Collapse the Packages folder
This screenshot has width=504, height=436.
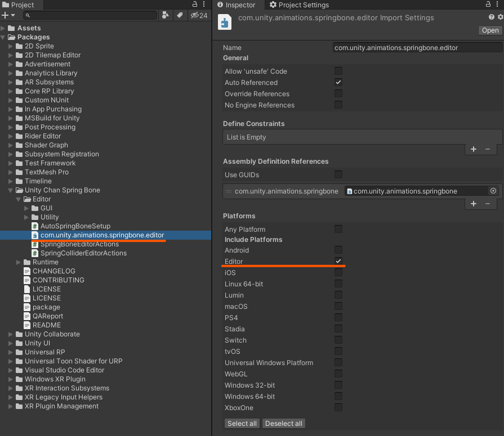coord(3,37)
